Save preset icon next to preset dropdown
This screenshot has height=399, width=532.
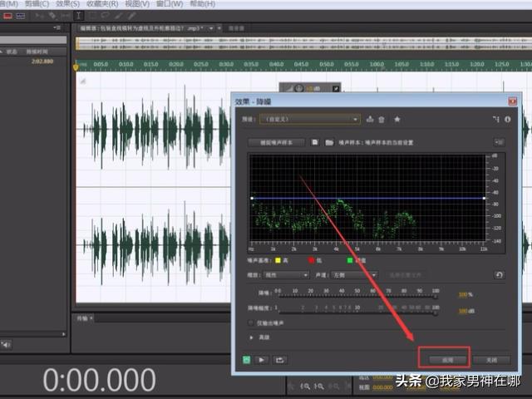pyautogui.click(x=370, y=120)
